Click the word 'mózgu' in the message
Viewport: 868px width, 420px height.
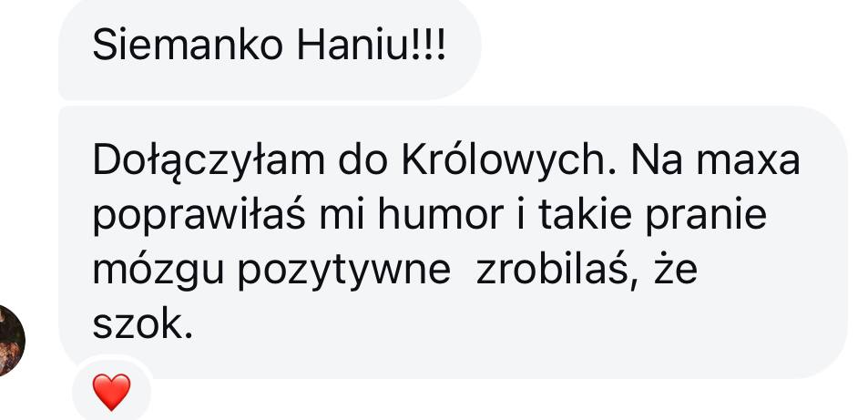[x=158, y=271]
